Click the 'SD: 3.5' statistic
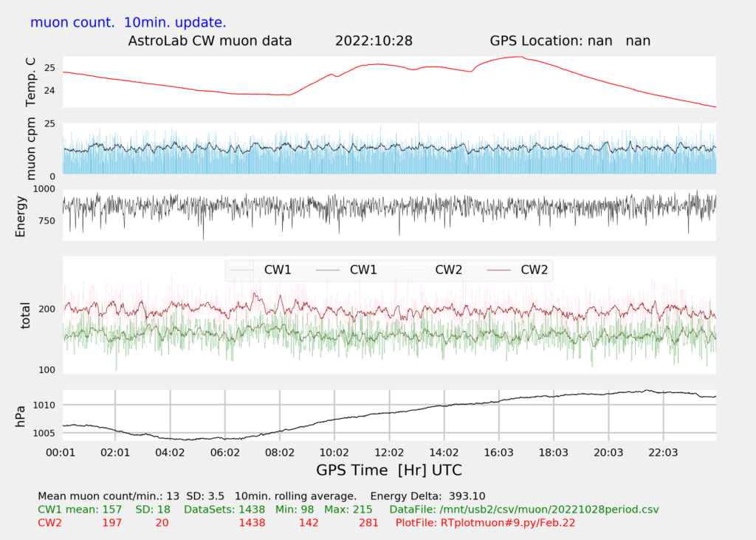Image resolution: width=756 pixels, height=540 pixels. (205, 496)
